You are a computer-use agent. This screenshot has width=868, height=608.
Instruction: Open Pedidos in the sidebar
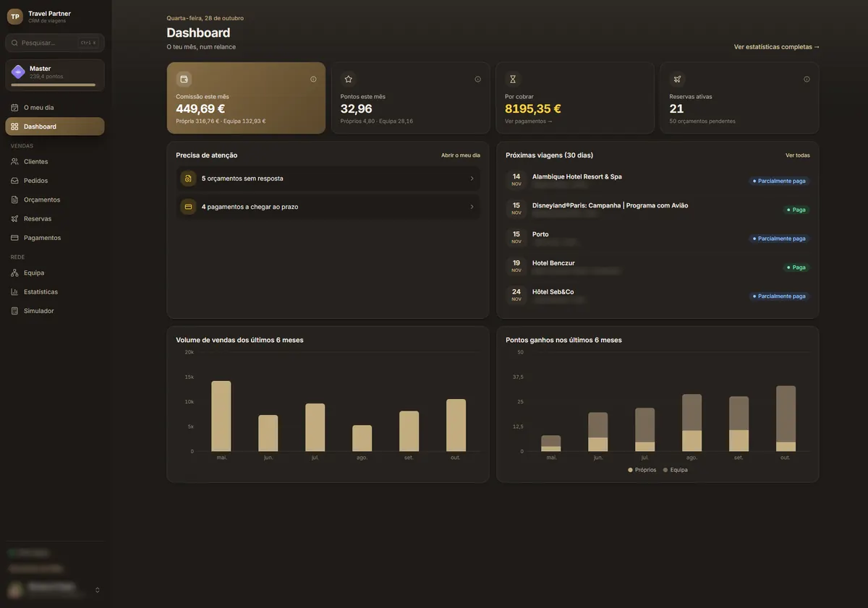pos(55,181)
